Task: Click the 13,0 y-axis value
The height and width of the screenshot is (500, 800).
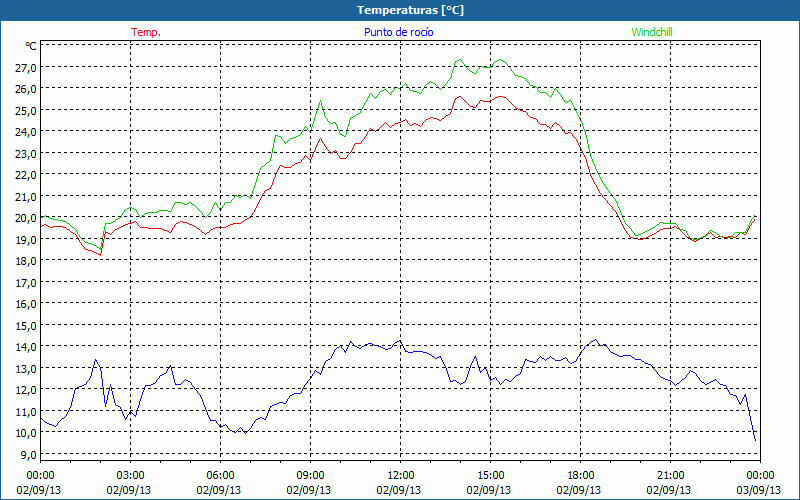Action: 27,368
